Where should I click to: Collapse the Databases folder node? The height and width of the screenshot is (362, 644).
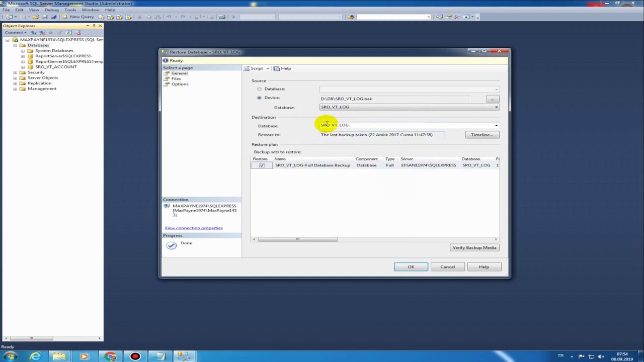click(15, 45)
